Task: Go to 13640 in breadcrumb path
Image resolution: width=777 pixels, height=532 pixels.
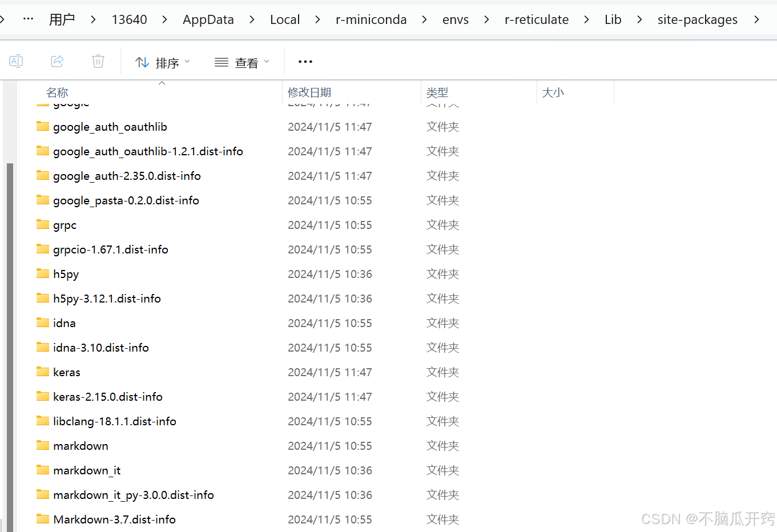Action: tap(129, 19)
